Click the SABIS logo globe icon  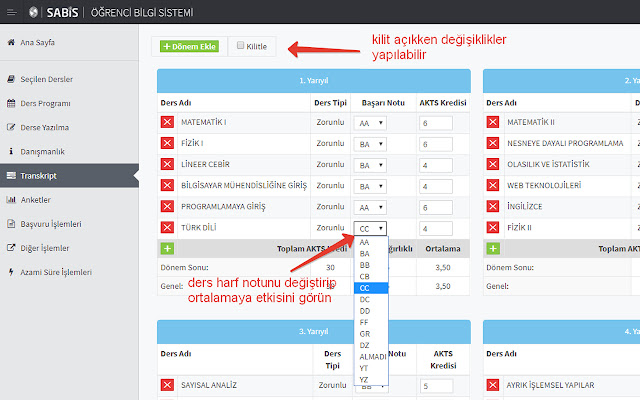tap(33, 13)
